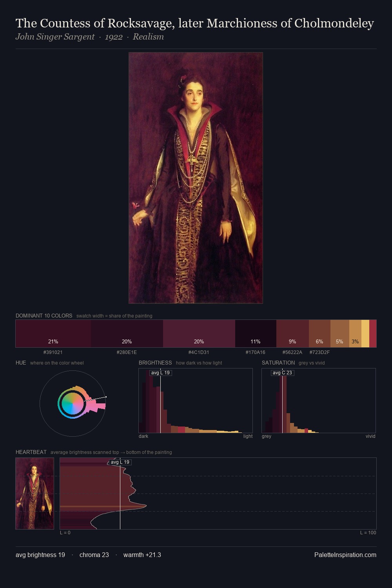Image resolution: width=392 pixels, height=588 pixels.
Task: Select the narrow yellow-gold swatch
Action: tap(365, 334)
